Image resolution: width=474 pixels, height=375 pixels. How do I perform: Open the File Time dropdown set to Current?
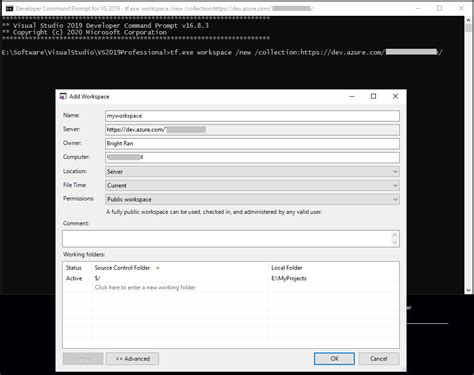tap(252, 185)
